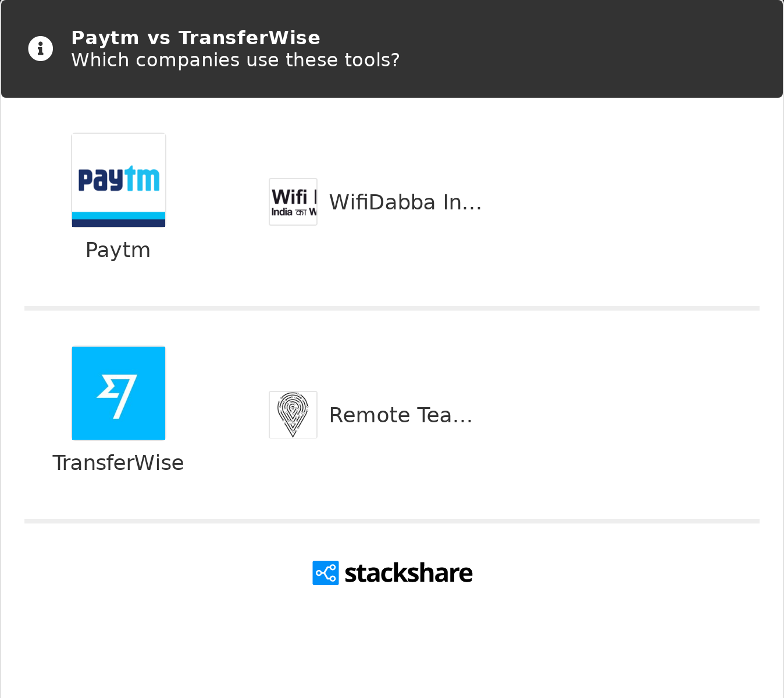Screen dimensions: 784x698
Task: Open the TransferWise logo tile
Action: coord(119,393)
